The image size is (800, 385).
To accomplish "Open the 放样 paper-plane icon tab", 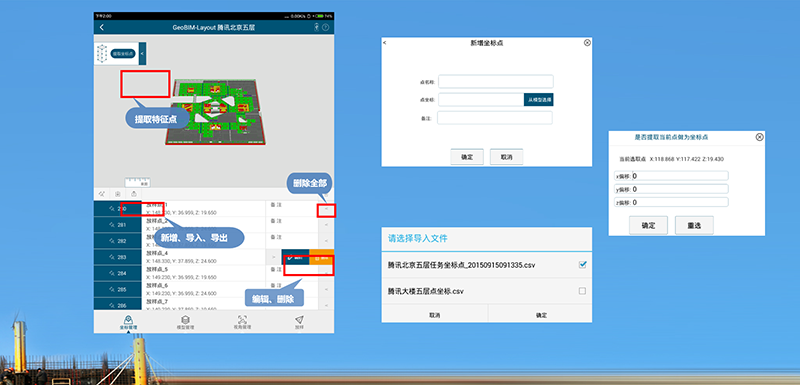I will point(299,322).
